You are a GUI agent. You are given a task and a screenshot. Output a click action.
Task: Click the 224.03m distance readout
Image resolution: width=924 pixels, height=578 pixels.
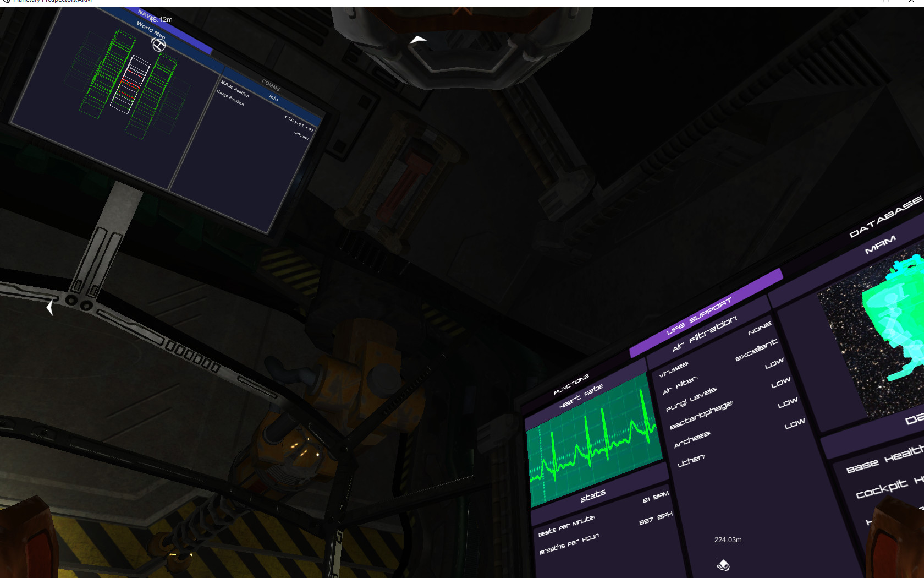pos(727,540)
